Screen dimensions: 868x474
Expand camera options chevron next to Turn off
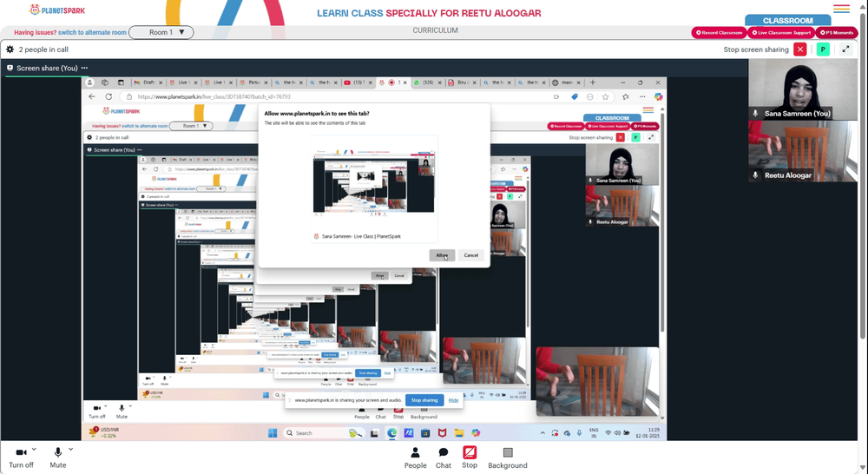coord(35,449)
